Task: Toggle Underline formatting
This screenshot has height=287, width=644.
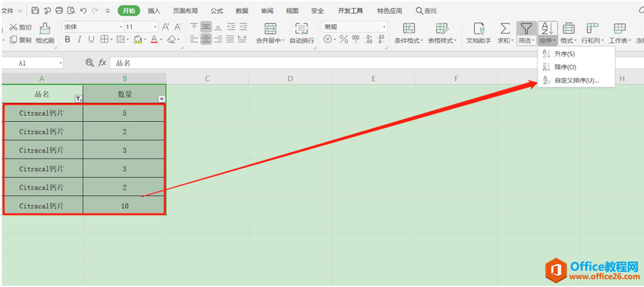Action: [x=91, y=39]
